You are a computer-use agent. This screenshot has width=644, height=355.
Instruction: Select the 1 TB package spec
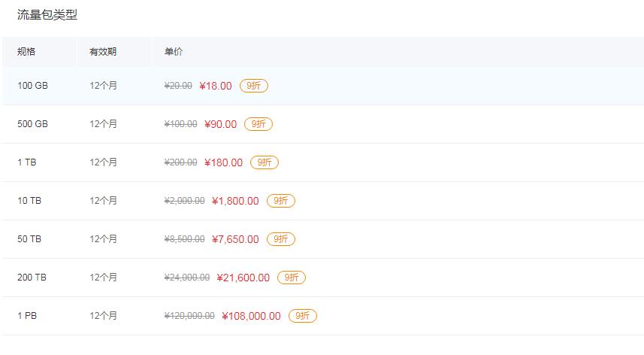click(27, 162)
